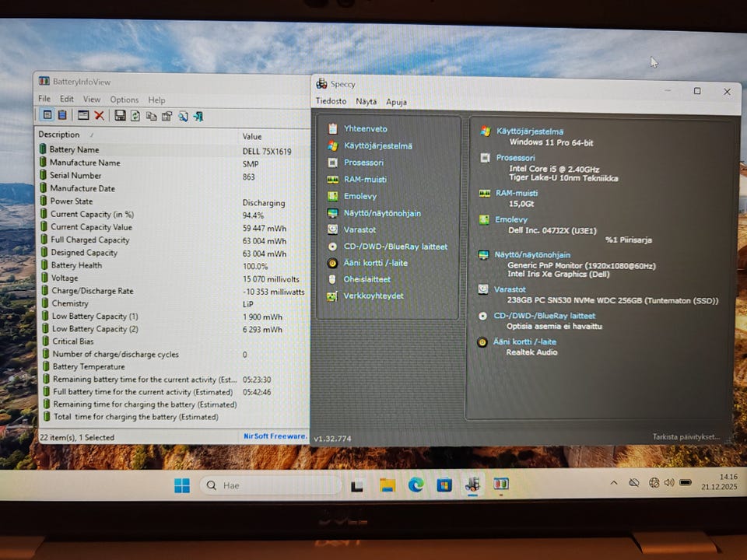Select the Chemistry row
The image size is (747, 560).
[x=174, y=303]
